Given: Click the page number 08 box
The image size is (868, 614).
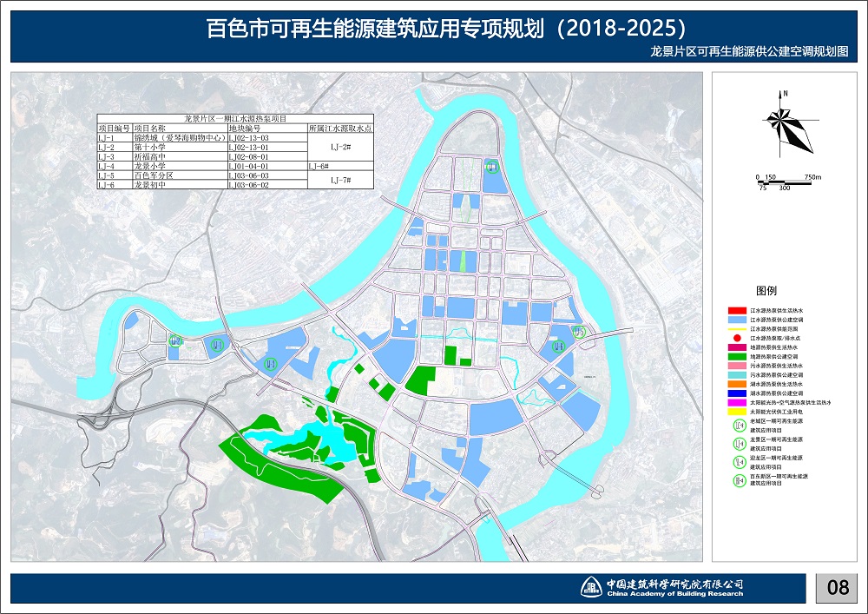Looking at the screenshot, I should (x=838, y=588).
